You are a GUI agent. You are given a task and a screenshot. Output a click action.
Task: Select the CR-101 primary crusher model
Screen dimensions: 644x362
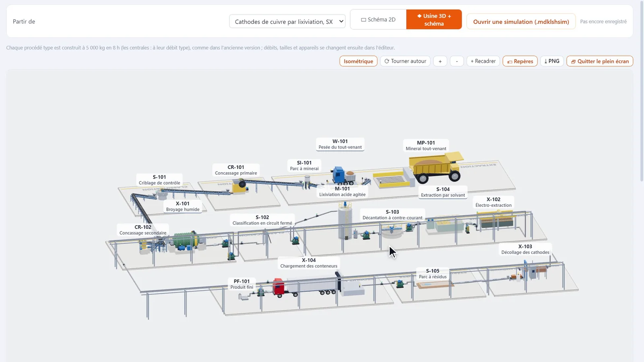click(239, 186)
